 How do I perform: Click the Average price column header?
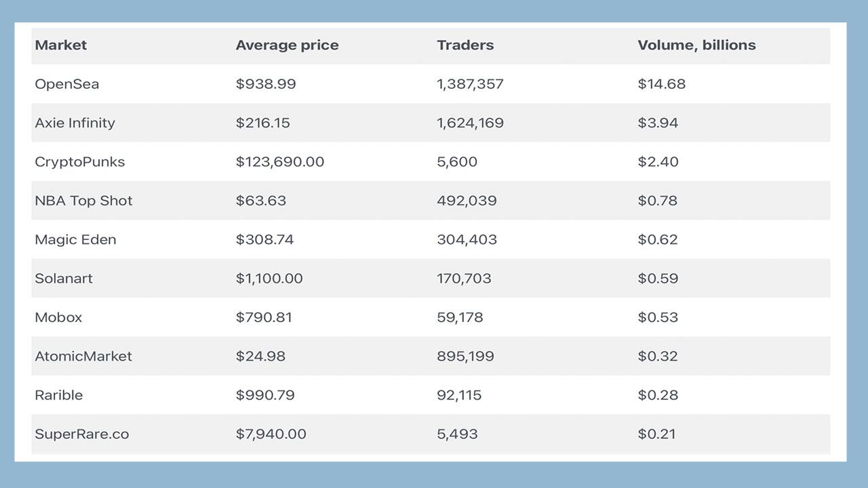[x=287, y=45]
